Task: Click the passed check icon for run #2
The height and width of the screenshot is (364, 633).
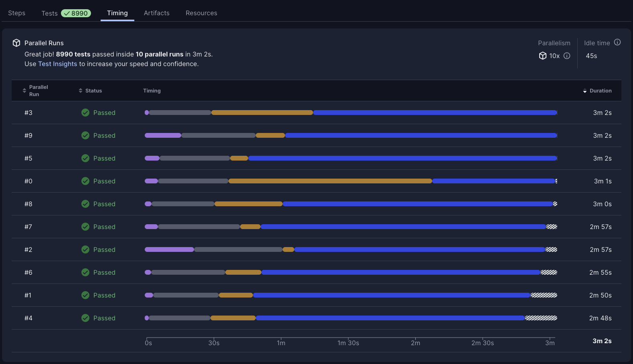Action: 85,249
